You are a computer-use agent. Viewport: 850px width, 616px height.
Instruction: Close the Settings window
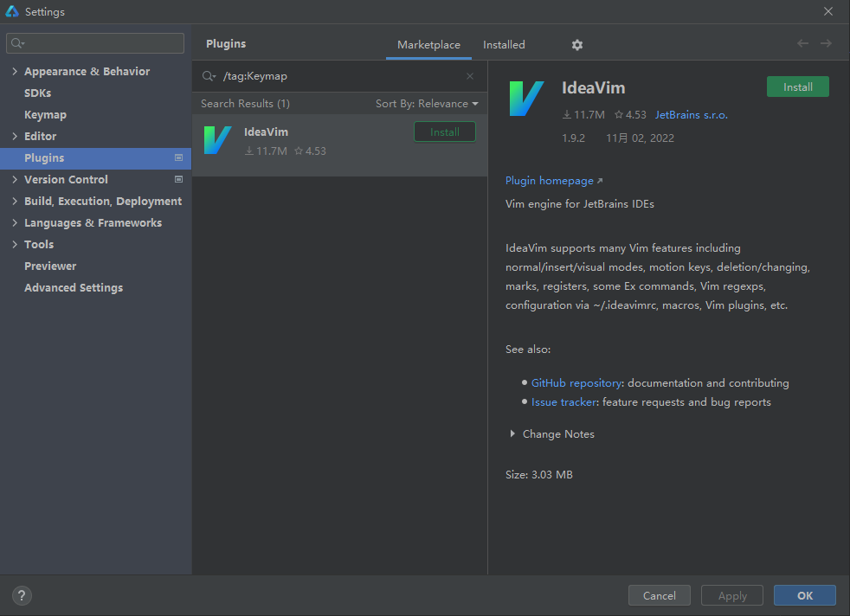[x=827, y=11]
